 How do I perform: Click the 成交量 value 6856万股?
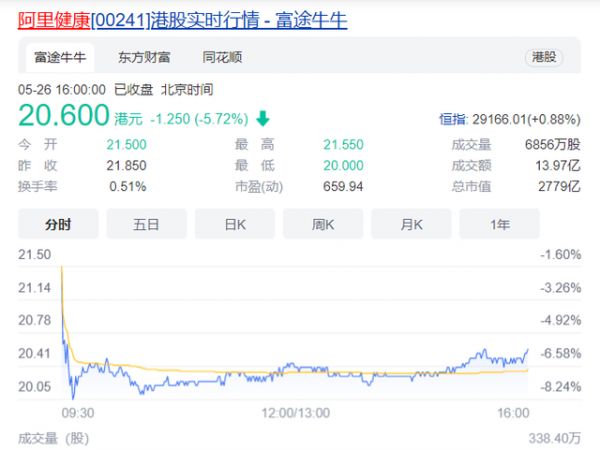click(553, 145)
